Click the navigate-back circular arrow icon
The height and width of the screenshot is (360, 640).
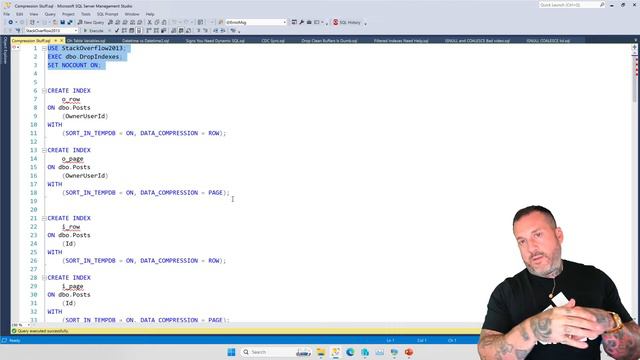11,22
